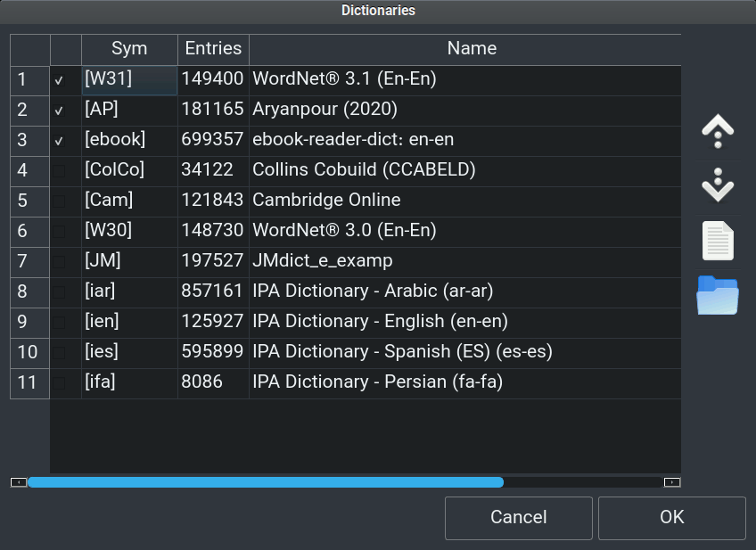
Task: Move selected dictionary up with arrow icon
Action: coord(718,131)
